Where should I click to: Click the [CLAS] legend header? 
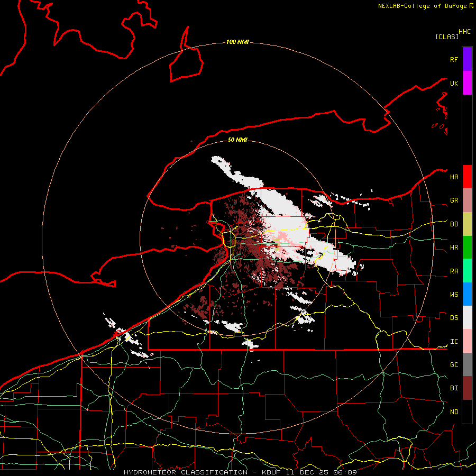point(447,36)
